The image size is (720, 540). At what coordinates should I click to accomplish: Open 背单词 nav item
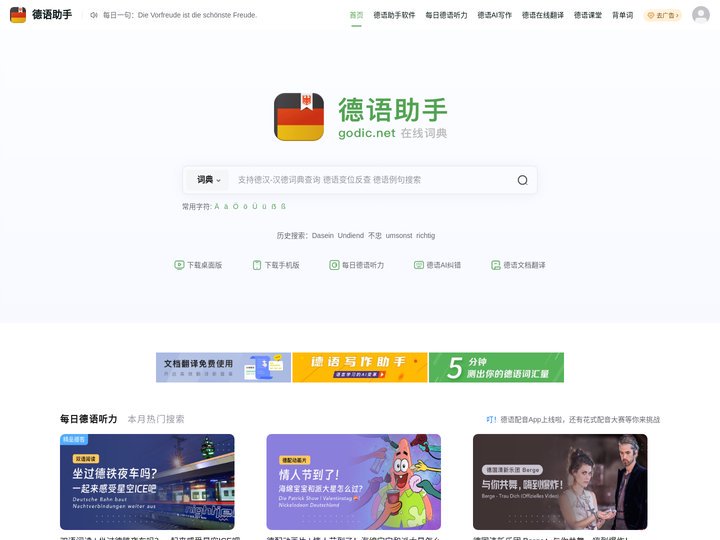pos(622,15)
